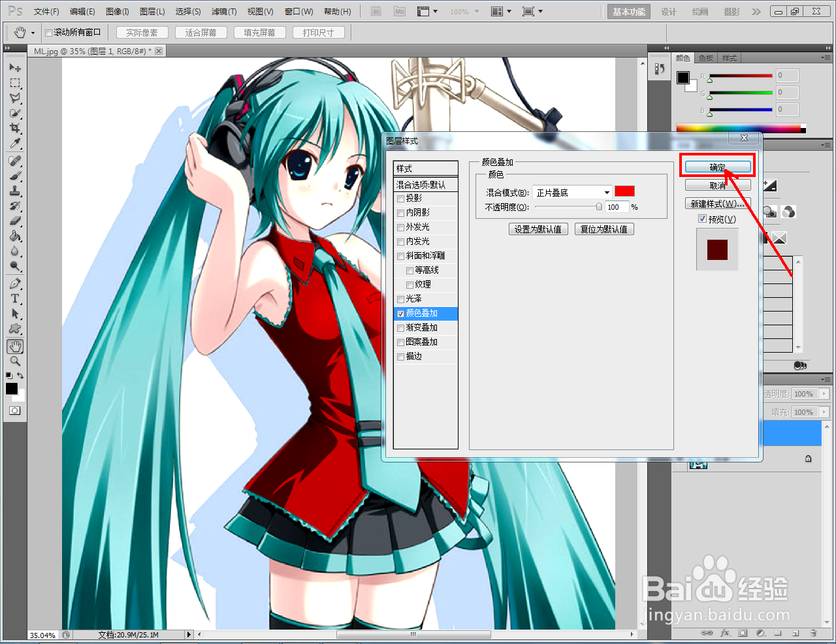836x644 pixels.
Task: Click the 取消 cancel button
Action: click(x=718, y=185)
